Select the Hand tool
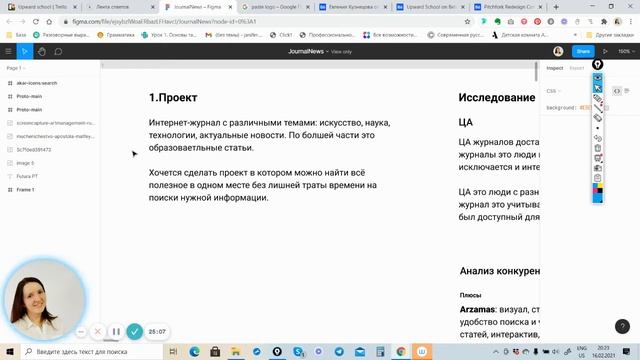Viewport: 640px width, 360px height. coord(42,51)
